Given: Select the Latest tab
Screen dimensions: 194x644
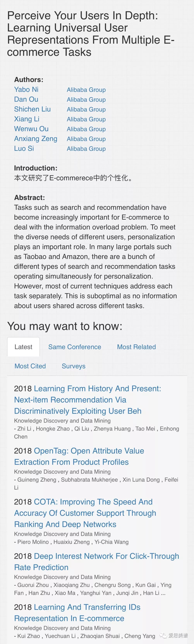Looking at the screenshot, I should point(23,347).
